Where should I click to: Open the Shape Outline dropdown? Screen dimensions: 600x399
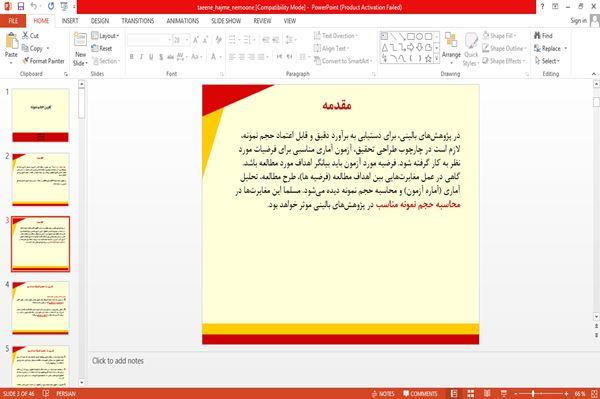(x=504, y=48)
